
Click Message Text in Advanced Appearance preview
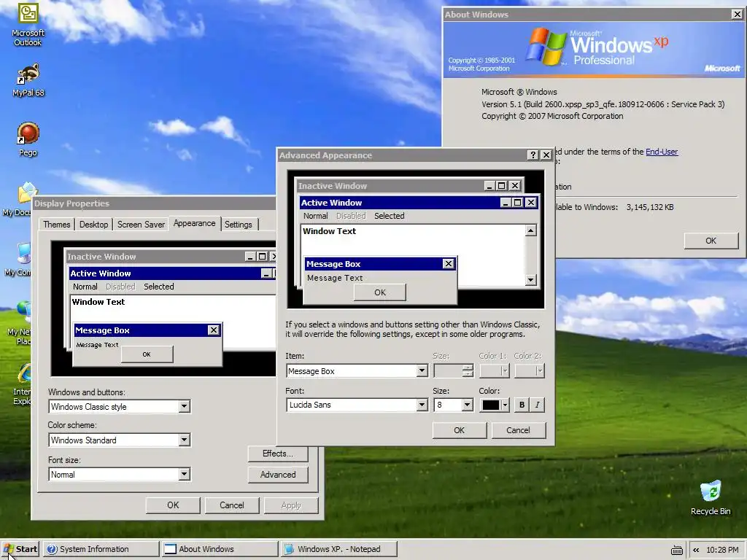coord(335,278)
